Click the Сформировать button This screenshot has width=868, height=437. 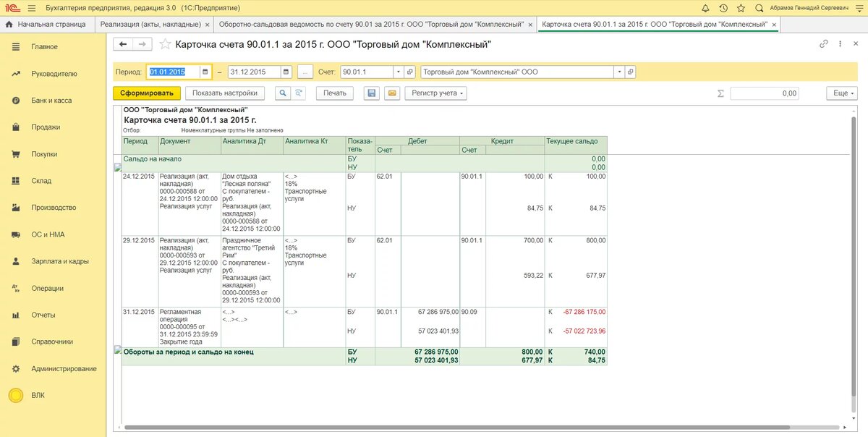[147, 93]
